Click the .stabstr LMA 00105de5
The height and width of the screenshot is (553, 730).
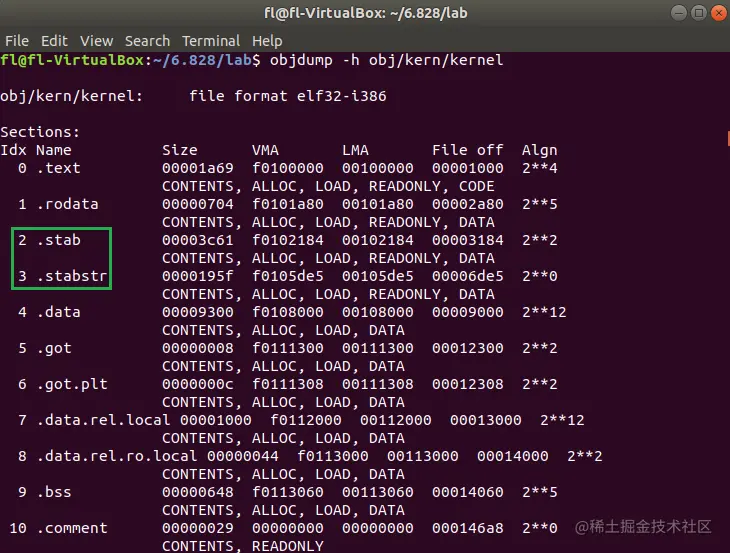coord(378,276)
